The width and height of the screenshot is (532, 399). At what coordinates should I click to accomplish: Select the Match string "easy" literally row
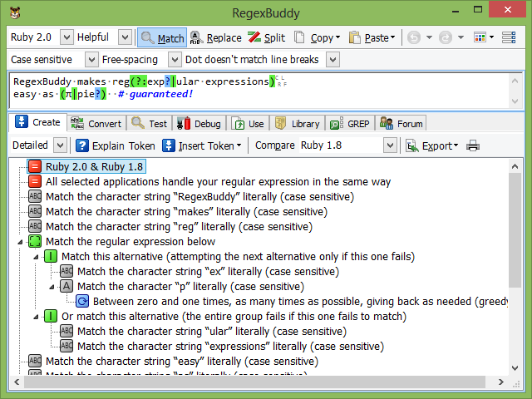tap(182, 361)
